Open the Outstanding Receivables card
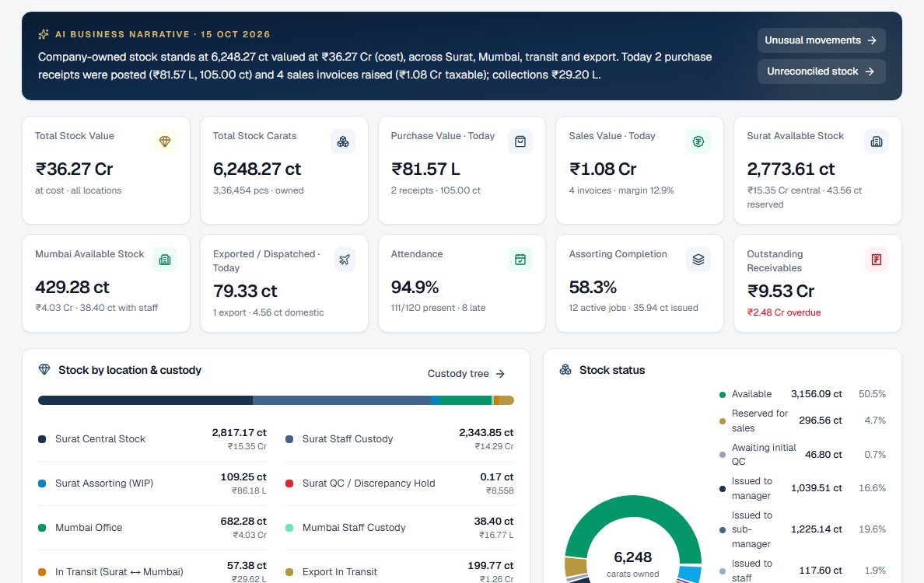 coord(817,283)
